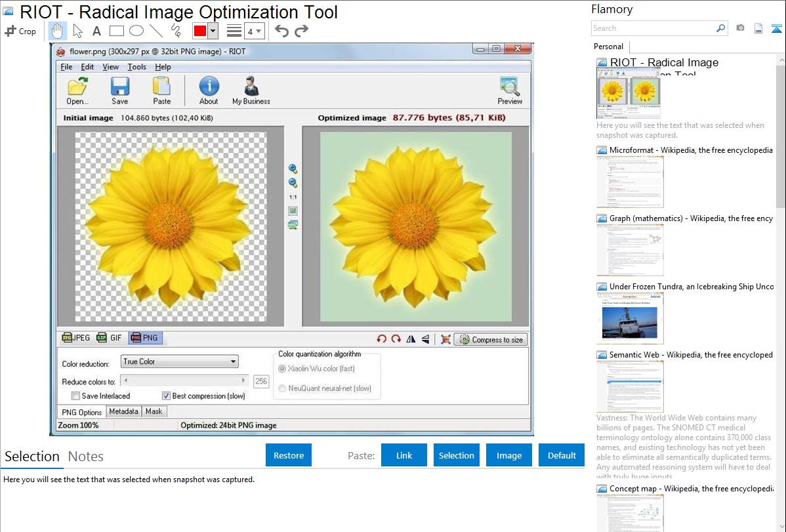Image resolution: width=786 pixels, height=532 pixels.
Task: Select the freehand scribble tool
Action: tap(176, 31)
